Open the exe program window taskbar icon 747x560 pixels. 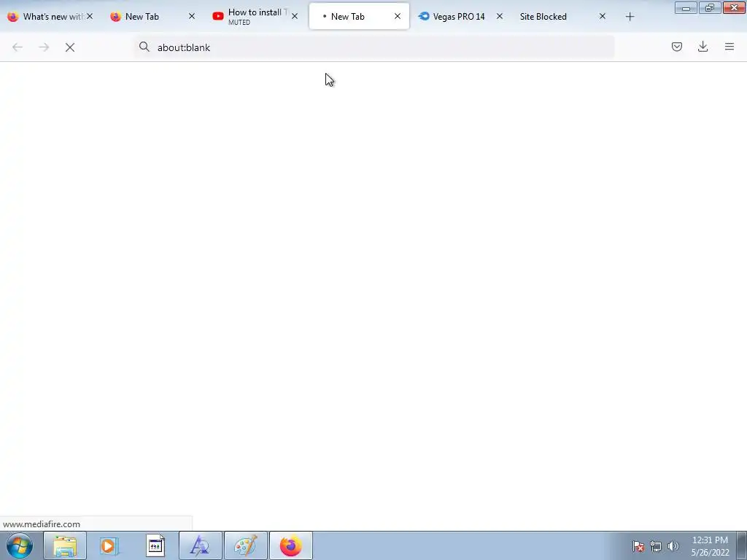(155, 545)
